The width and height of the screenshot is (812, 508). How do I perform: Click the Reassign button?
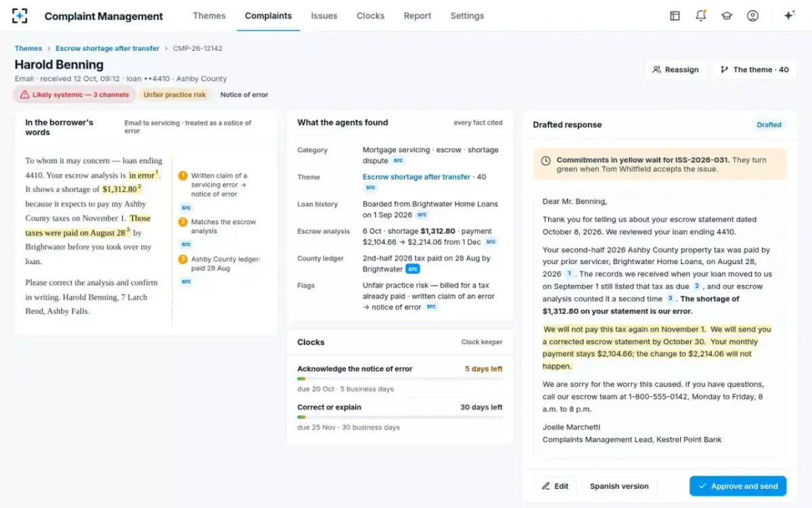click(675, 70)
